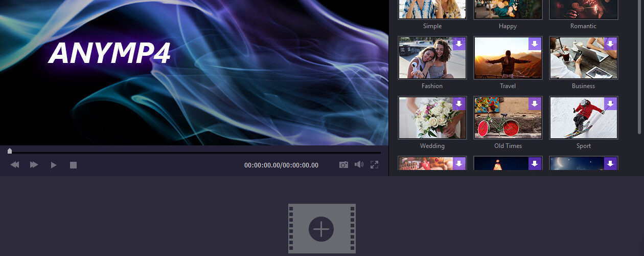Image resolution: width=644 pixels, height=256 pixels.
Task: Stop playback with the square stop button
Action: tap(73, 165)
